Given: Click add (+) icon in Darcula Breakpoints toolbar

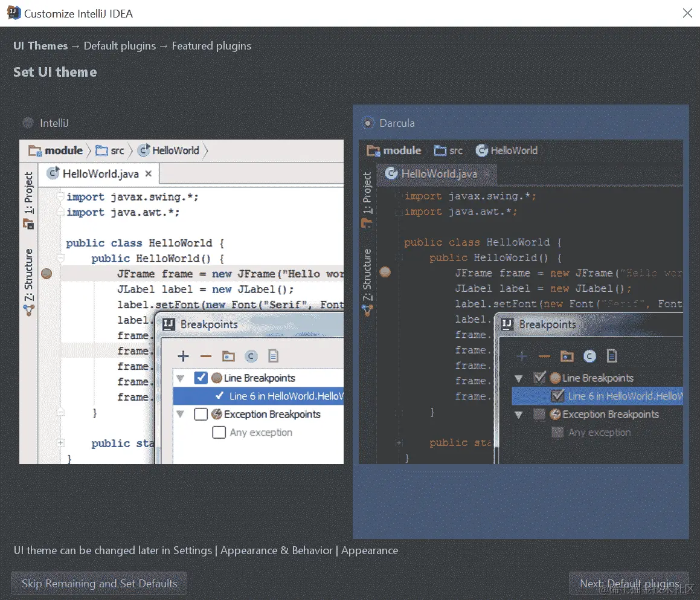Looking at the screenshot, I should click(x=521, y=356).
